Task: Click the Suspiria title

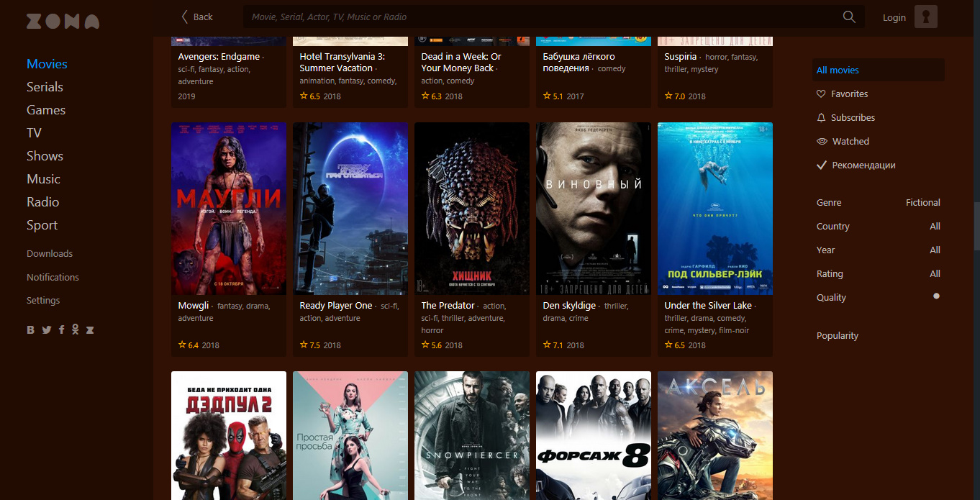Action: tap(681, 56)
